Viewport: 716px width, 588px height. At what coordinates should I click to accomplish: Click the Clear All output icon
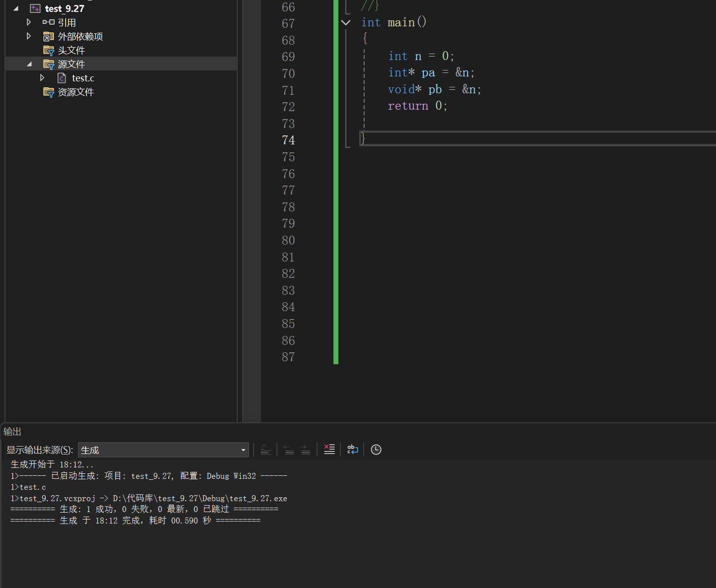click(x=329, y=450)
